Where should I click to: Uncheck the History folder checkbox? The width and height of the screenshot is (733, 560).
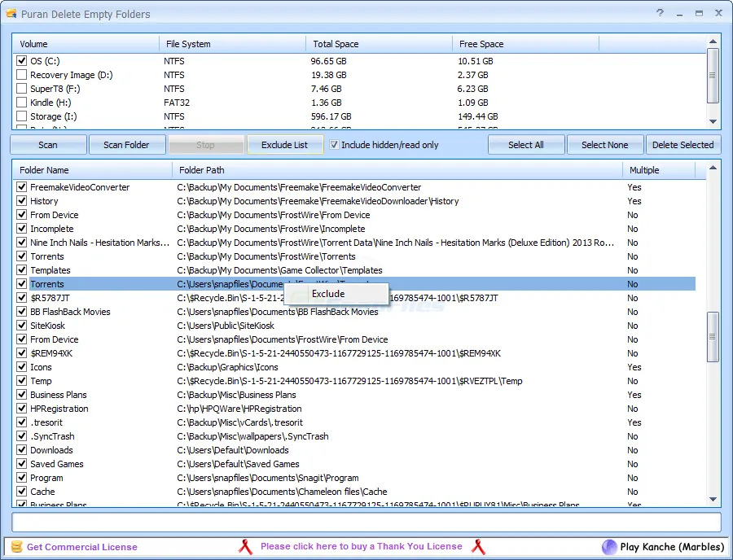21,201
